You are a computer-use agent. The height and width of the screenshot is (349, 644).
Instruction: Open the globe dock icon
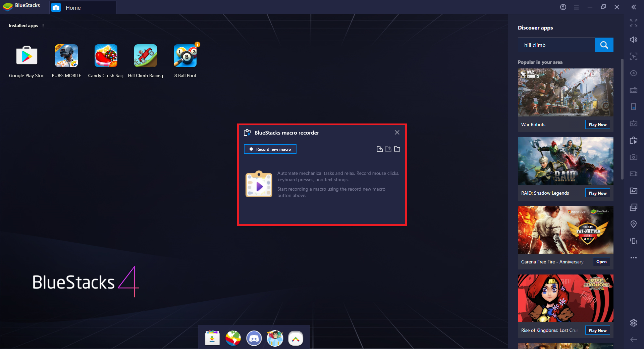click(x=233, y=338)
